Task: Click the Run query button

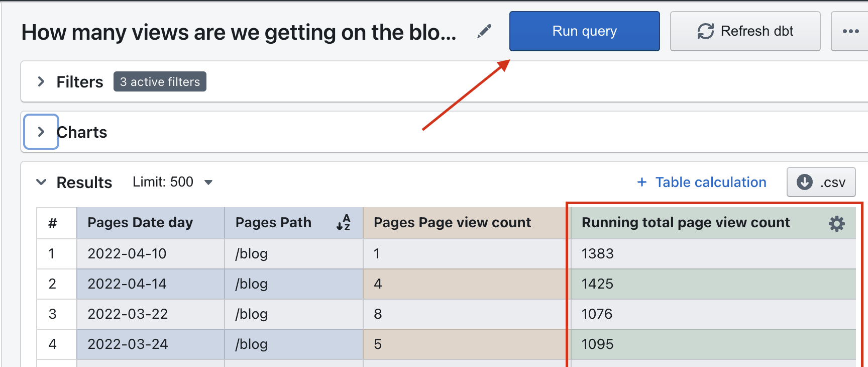Action: pos(584,31)
